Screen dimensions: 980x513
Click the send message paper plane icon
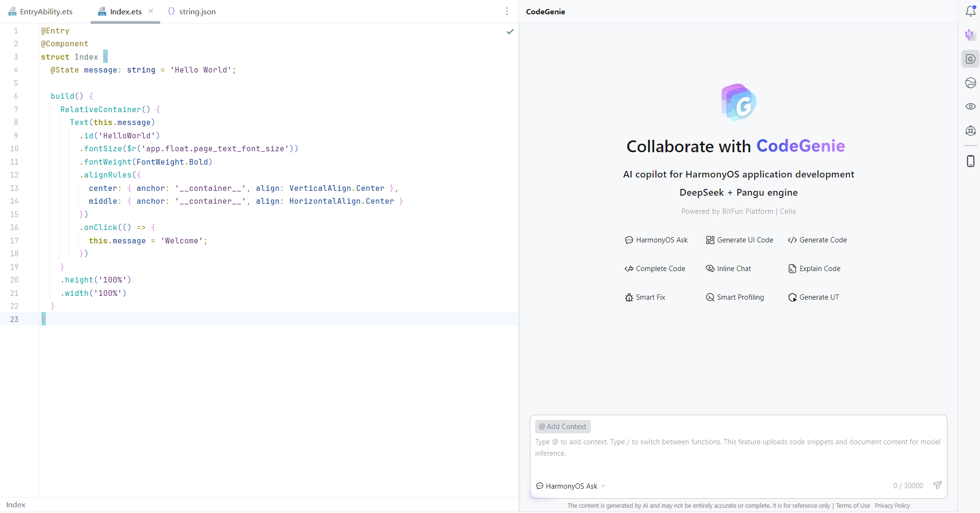tap(937, 485)
